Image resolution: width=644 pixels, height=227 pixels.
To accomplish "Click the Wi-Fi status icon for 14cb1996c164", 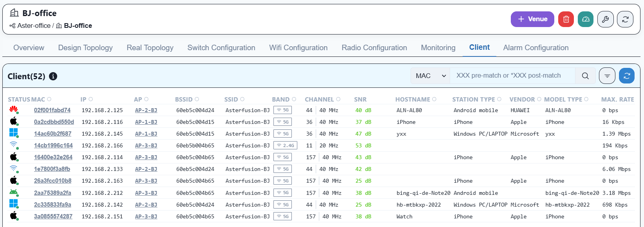I will pos(14,145).
